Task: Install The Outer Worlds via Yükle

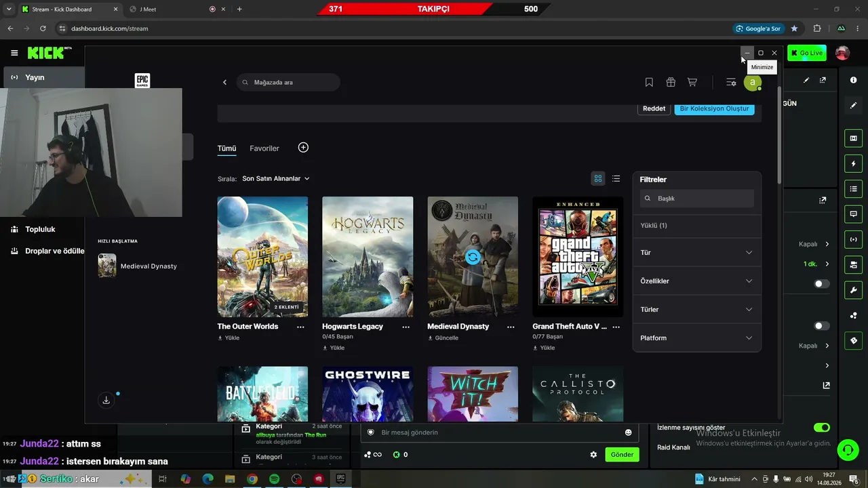Action: pos(229,338)
